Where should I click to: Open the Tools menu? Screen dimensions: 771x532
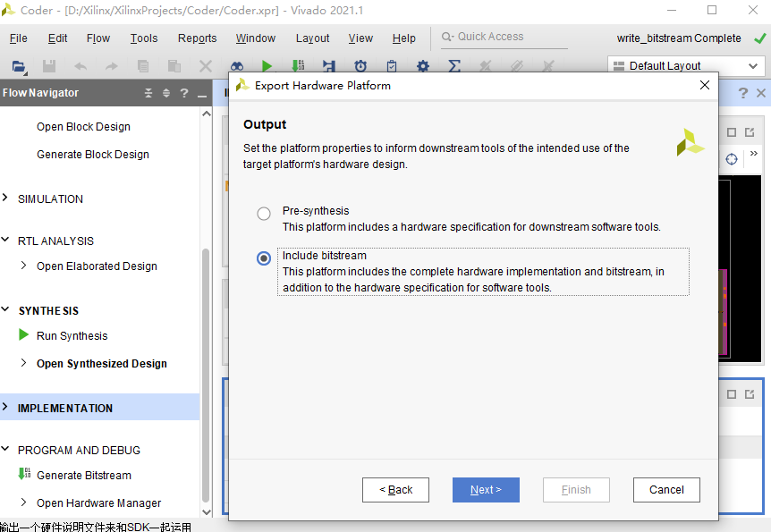click(x=143, y=38)
